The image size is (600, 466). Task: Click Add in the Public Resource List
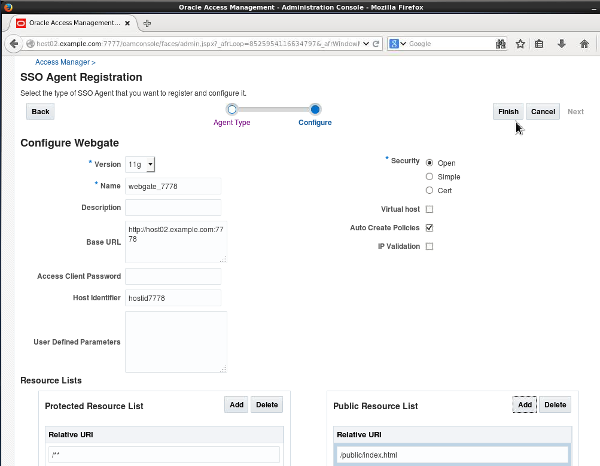coord(525,404)
